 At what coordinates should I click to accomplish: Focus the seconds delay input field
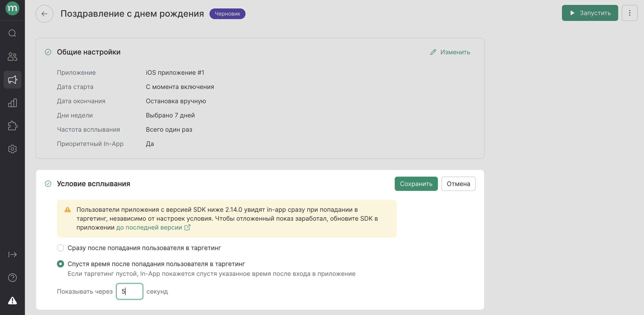(129, 291)
